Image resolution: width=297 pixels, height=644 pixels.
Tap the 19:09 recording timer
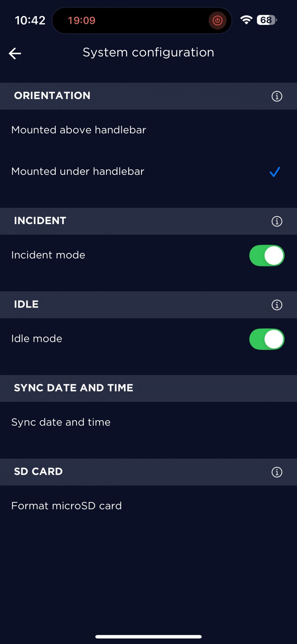coord(81,20)
